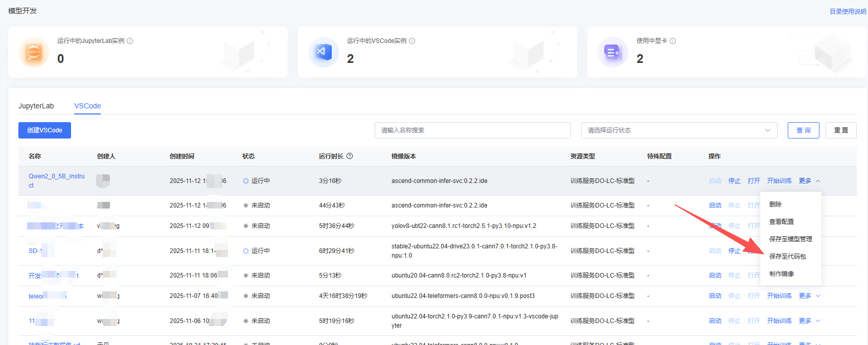Select 保存至代码包 from the open menu
This screenshot has width=868, height=345.
coord(787,257)
